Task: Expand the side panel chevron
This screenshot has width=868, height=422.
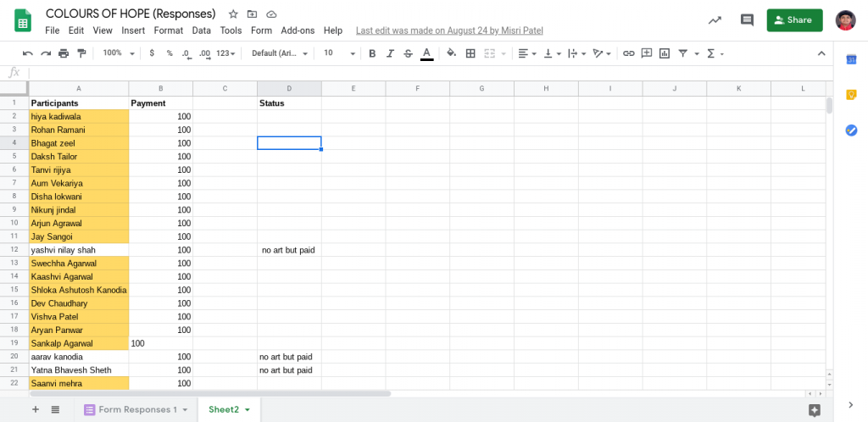Action: (x=851, y=405)
